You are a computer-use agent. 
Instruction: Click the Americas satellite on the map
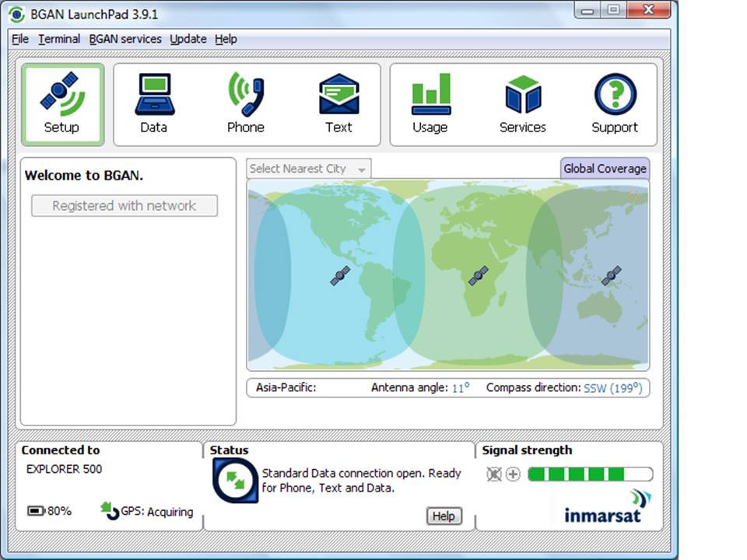pyautogui.click(x=340, y=275)
